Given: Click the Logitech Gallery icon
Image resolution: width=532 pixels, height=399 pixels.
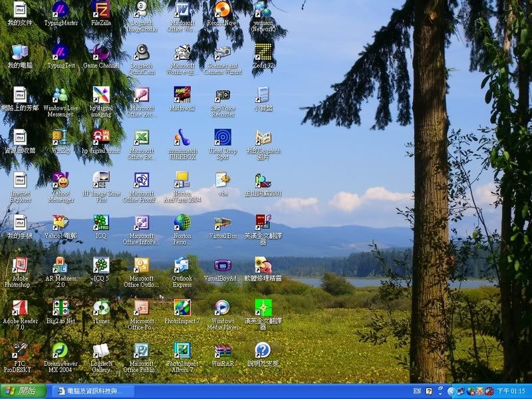Looking at the screenshot, I should [x=101, y=350].
